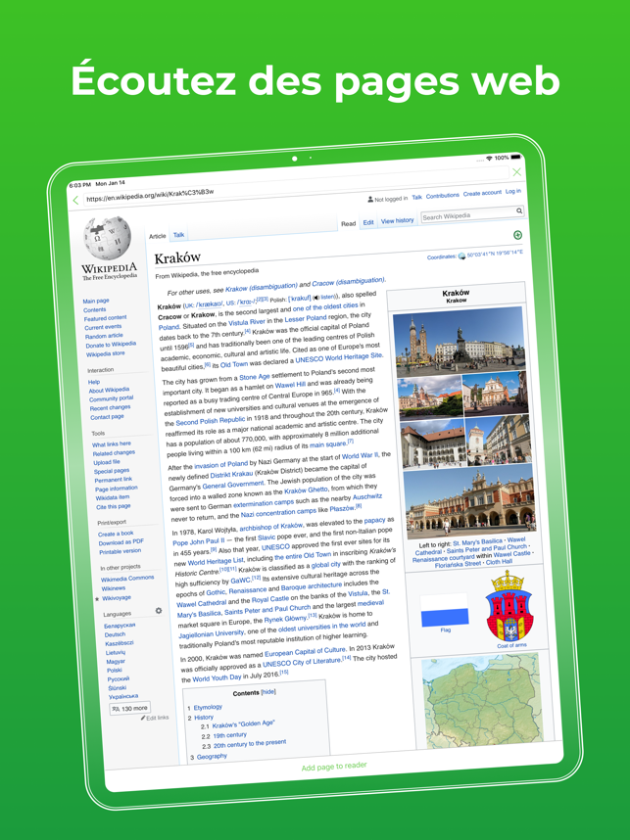Open Recent changes link
The width and height of the screenshot is (630, 840).
pos(111,407)
